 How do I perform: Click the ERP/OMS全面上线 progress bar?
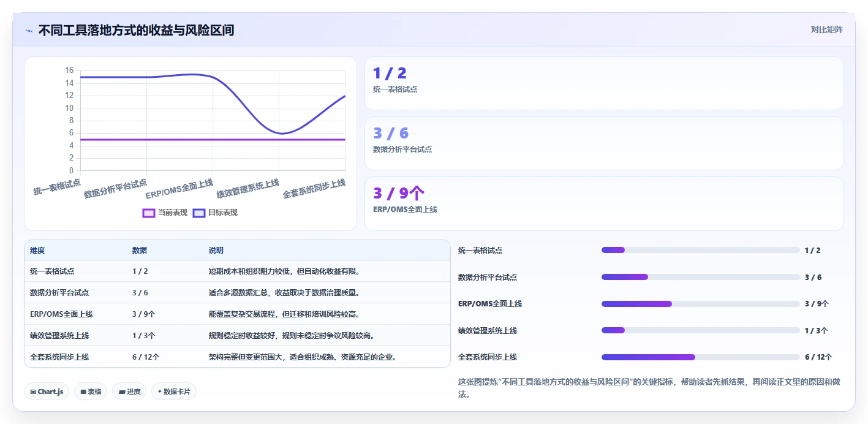click(701, 304)
